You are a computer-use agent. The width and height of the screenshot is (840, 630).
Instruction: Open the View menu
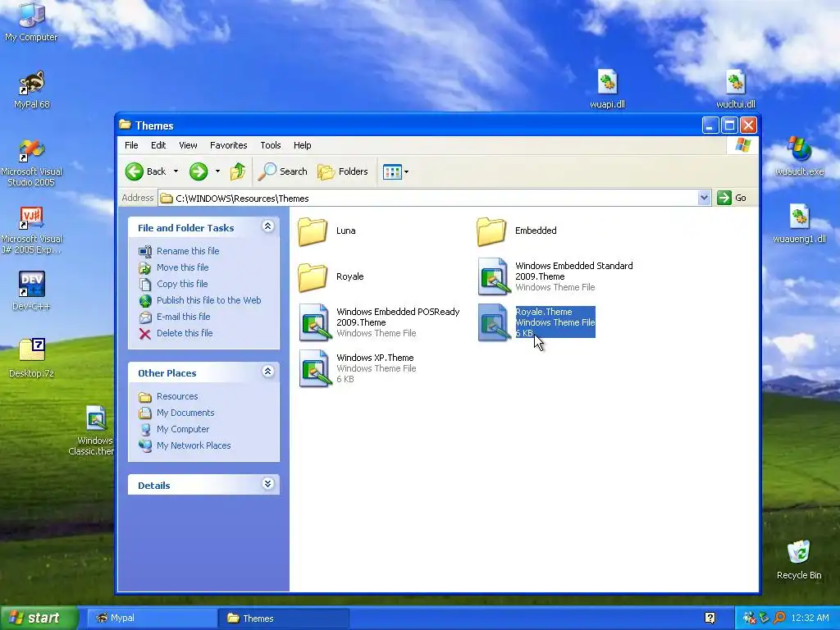(188, 145)
